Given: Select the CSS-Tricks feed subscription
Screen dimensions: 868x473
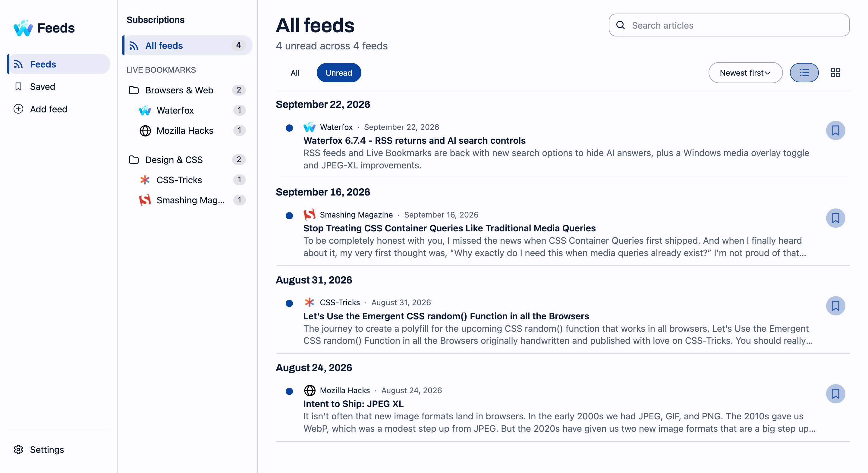Looking at the screenshot, I should (x=192, y=180).
